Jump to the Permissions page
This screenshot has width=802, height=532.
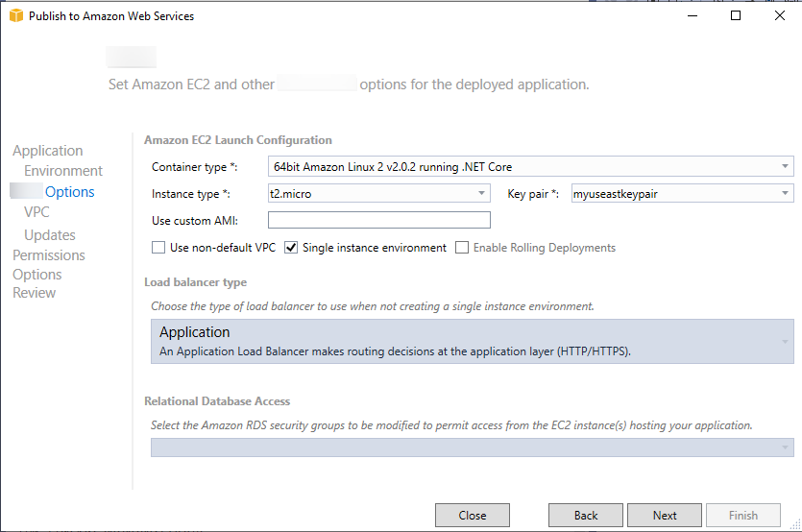click(49, 255)
